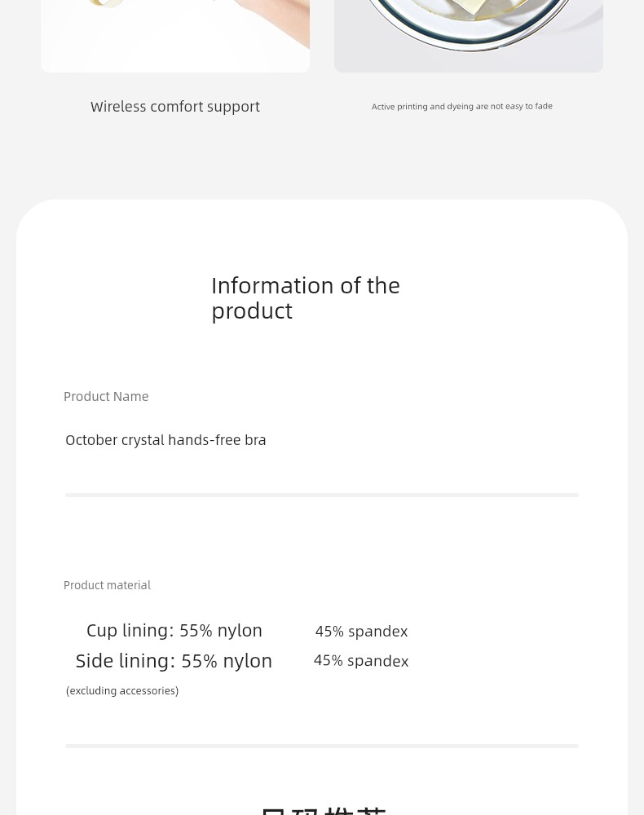Click '45% spandex' beside Cup lining
This screenshot has height=815, width=644.
(x=361, y=632)
